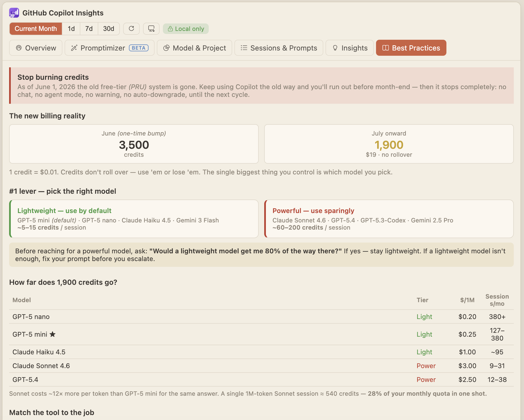Click the Local only badge
524x420 pixels.
click(x=186, y=29)
